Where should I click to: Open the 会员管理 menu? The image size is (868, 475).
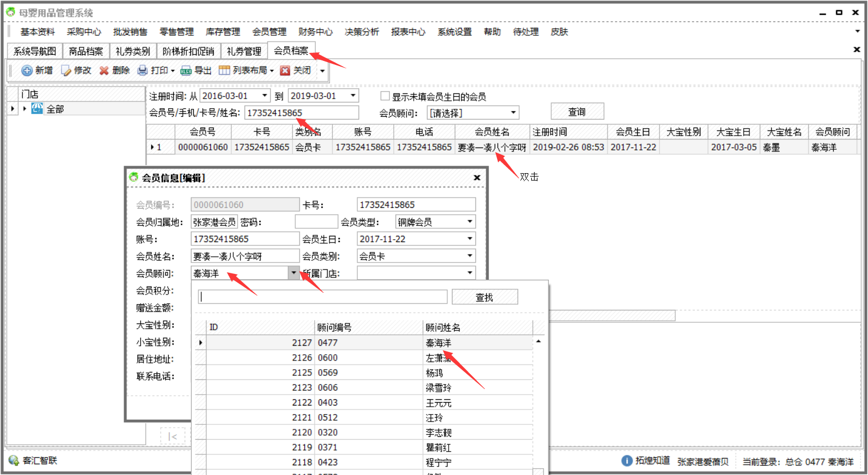click(270, 32)
